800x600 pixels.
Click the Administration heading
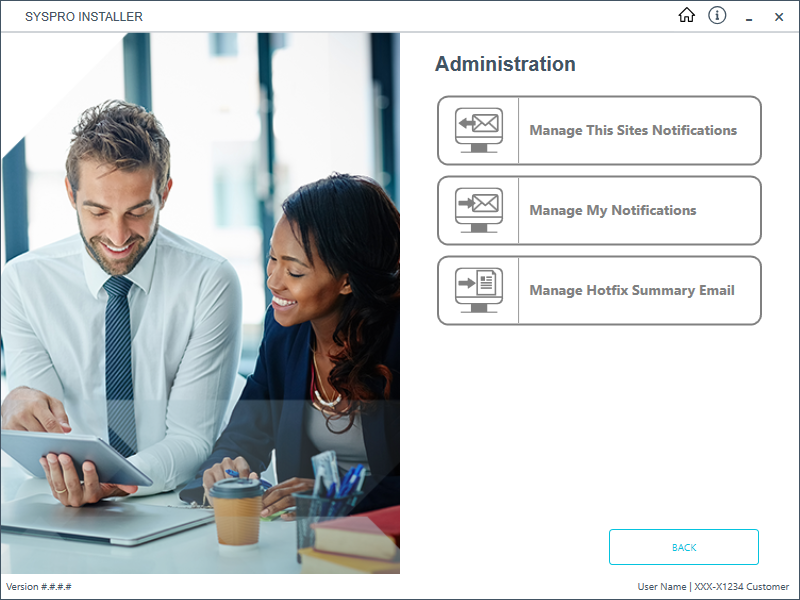coord(505,64)
